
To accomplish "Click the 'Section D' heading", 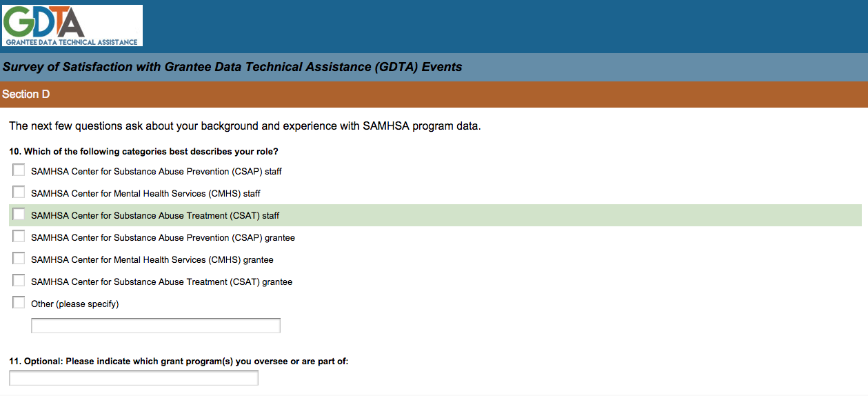I will (x=26, y=94).
